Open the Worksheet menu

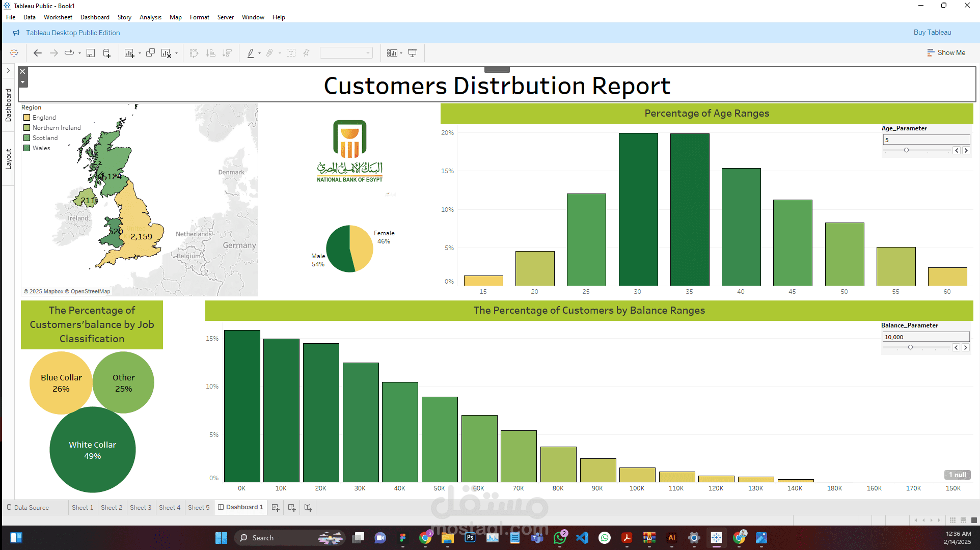(x=58, y=17)
